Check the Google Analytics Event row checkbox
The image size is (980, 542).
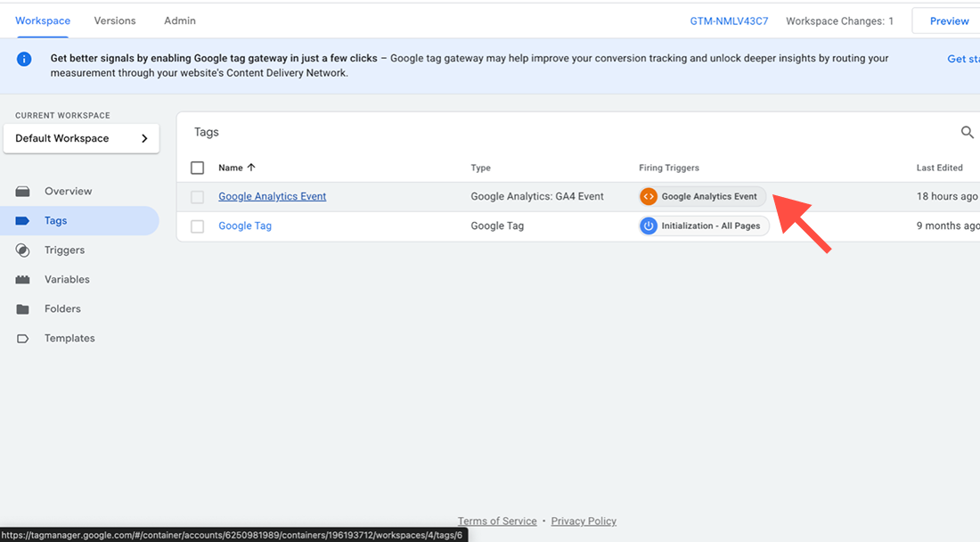pos(198,197)
